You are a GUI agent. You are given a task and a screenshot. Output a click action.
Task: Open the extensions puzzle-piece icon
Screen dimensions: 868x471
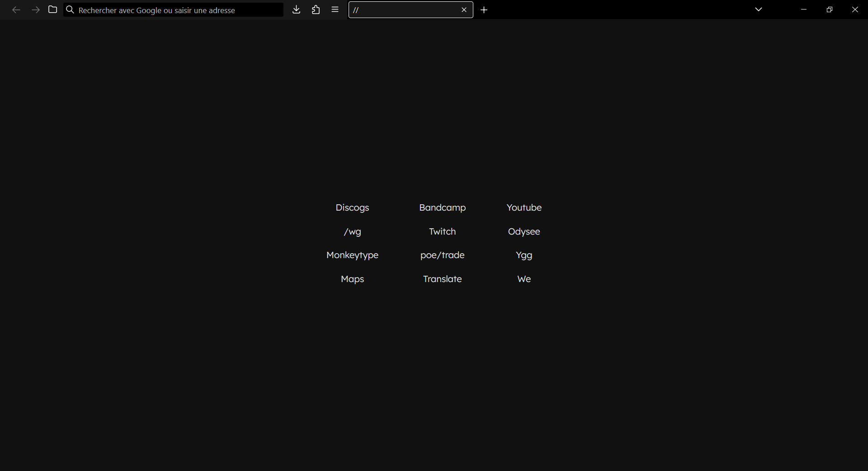[x=316, y=9]
